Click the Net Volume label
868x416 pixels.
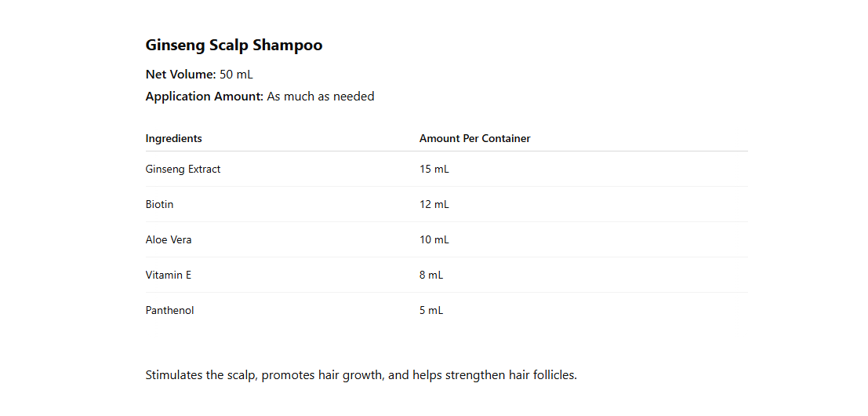(x=180, y=75)
